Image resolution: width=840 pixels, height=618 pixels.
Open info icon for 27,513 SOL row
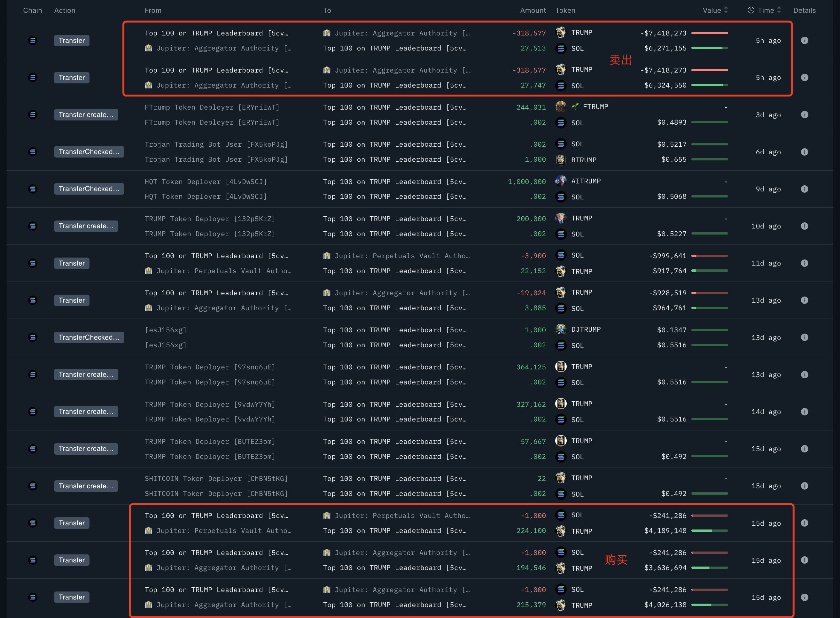805,40
